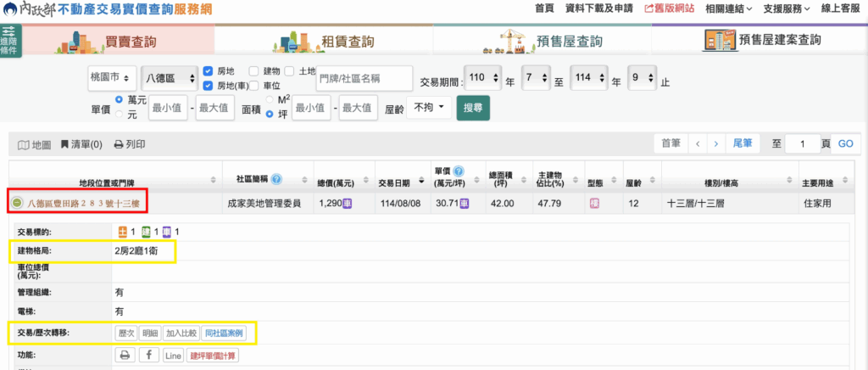
Task: Click the 門牌/社區名稱 input field
Action: [363, 79]
